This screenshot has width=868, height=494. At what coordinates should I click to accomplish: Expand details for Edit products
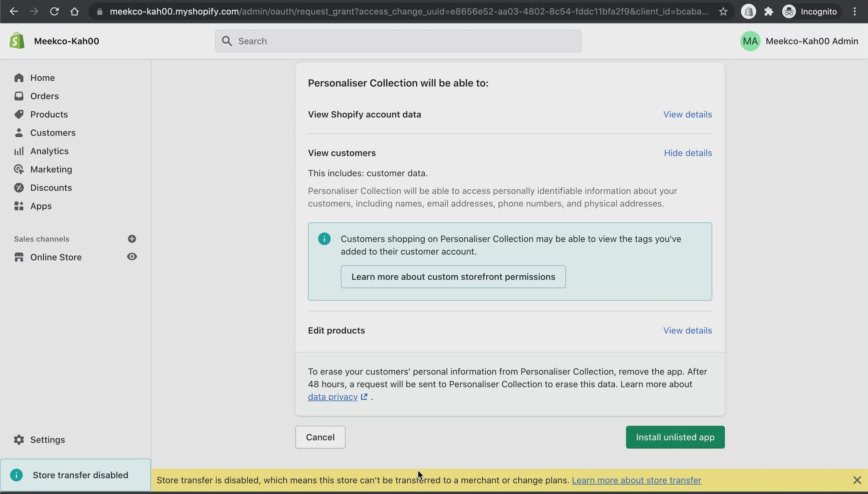click(x=687, y=330)
